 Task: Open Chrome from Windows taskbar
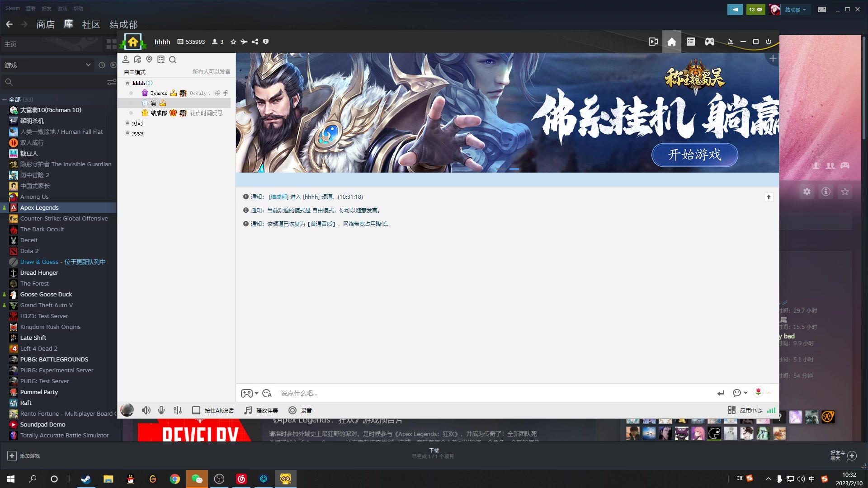(x=175, y=479)
